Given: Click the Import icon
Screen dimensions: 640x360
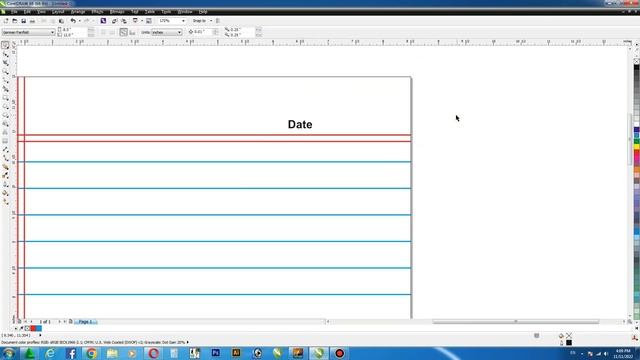Looking at the screenshot, I should (114, 21).
